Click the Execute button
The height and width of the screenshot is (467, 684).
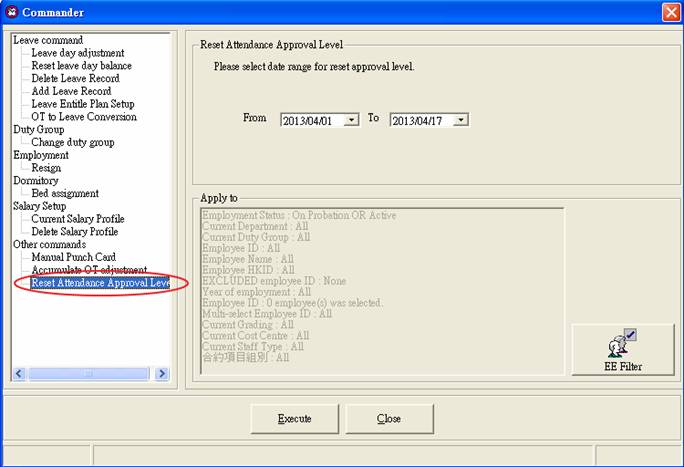pyautogui.click(x=295, y=419)
